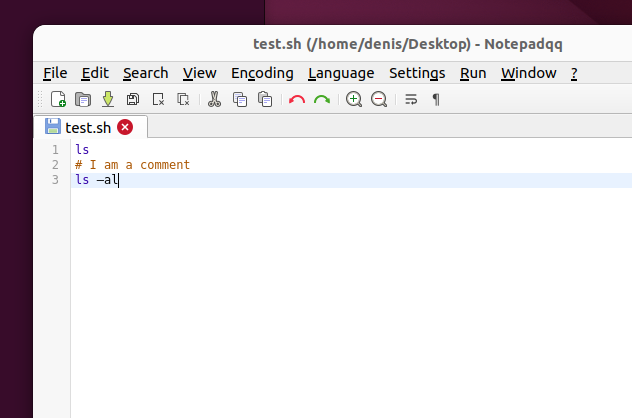Image resolution: width=632 pixels, height=418 pixels.
Task: Open a file using toolbar icon
Action: 83,99
